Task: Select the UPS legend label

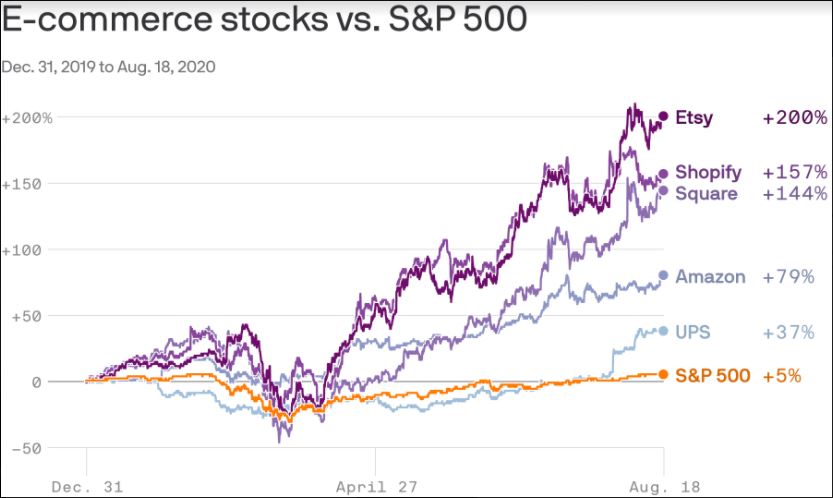Action: coord(692,331)
